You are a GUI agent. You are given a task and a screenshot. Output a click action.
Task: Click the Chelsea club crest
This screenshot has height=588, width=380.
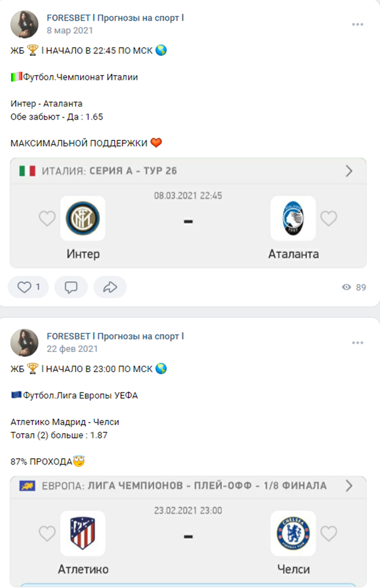point(293,533)
